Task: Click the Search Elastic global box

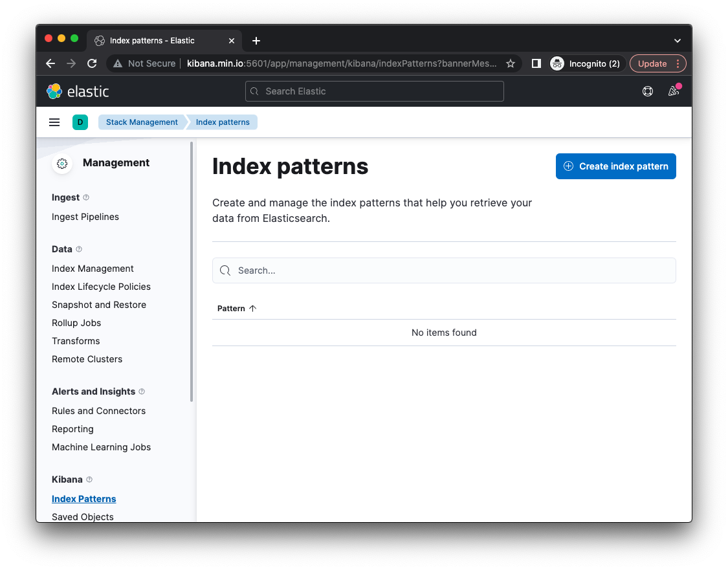Action: pyautogui.click(x=374, y=91)
